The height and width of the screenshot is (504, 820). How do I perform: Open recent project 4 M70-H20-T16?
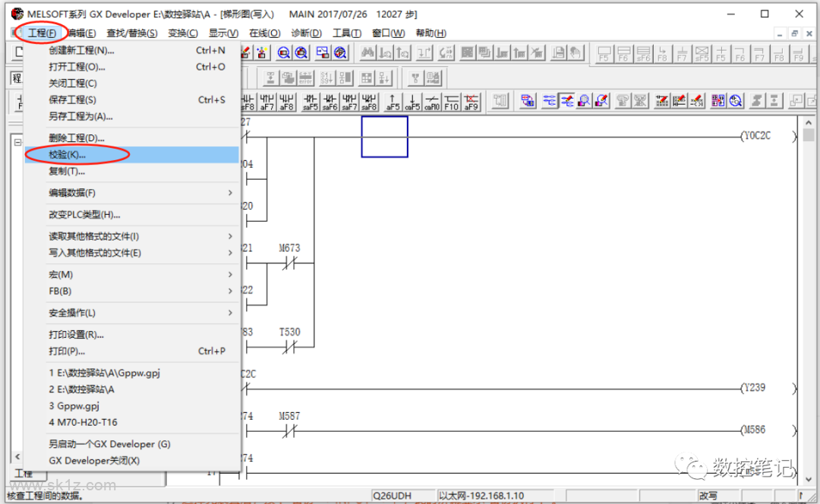[x=132, y=423]
